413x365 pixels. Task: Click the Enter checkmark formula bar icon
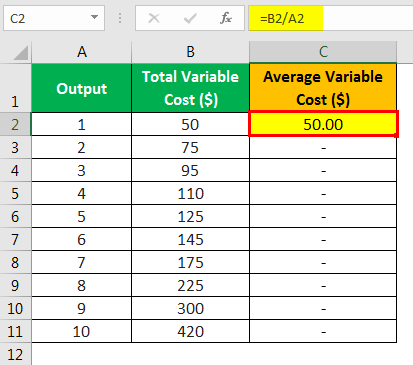[x=190, y=18]
